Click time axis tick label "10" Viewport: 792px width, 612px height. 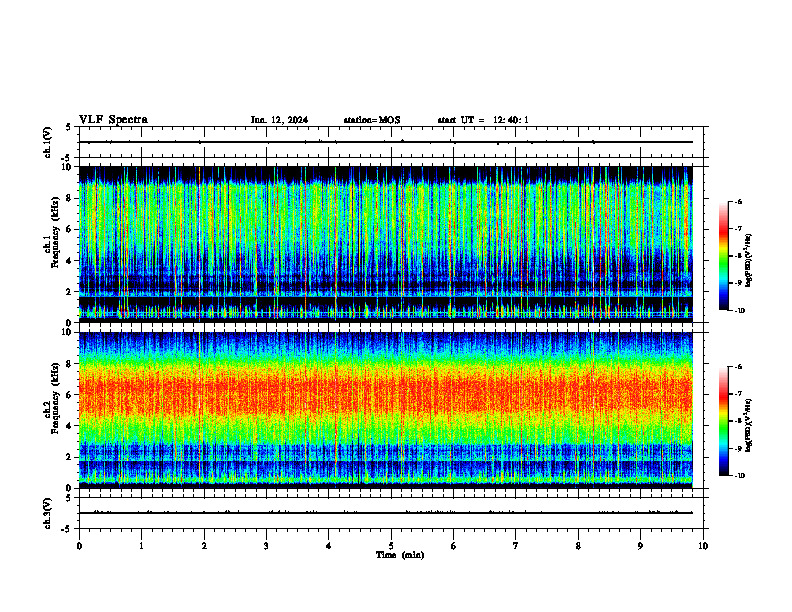[703, 546]
